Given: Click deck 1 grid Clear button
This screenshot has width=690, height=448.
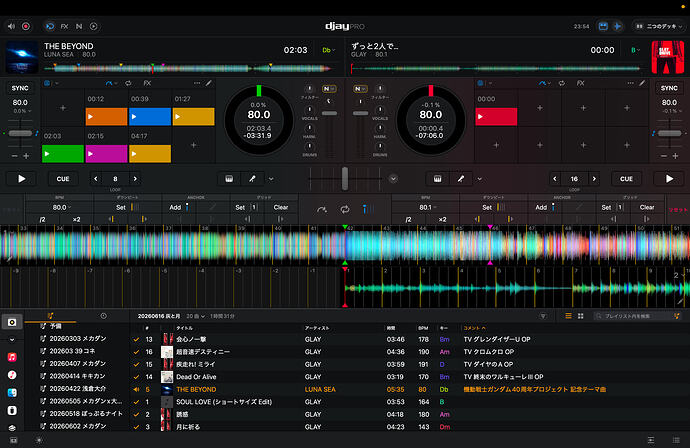Looking at the screenshot, I should click(x=281, y=207).
